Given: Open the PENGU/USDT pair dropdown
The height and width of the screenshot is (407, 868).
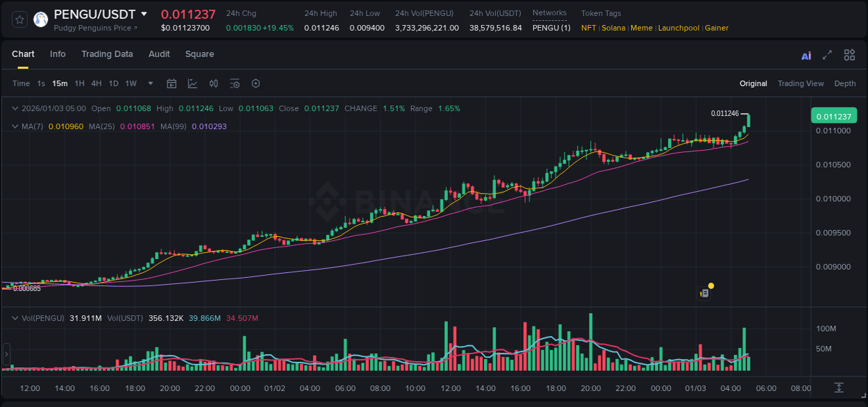Looking at the screenshot, I should [143, 13].
